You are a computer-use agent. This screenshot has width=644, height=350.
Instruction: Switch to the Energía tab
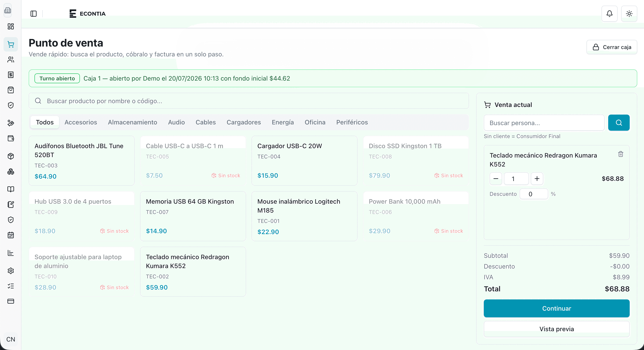coord(283,122)
